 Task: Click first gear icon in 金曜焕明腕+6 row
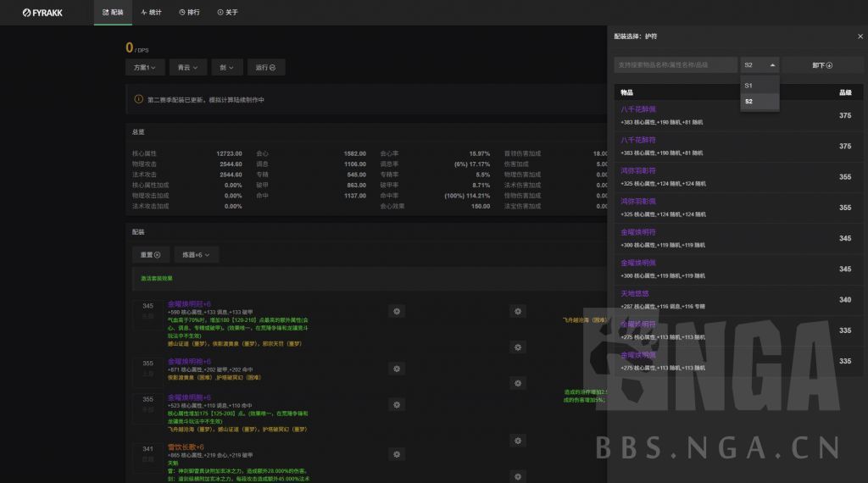(396, 406)
